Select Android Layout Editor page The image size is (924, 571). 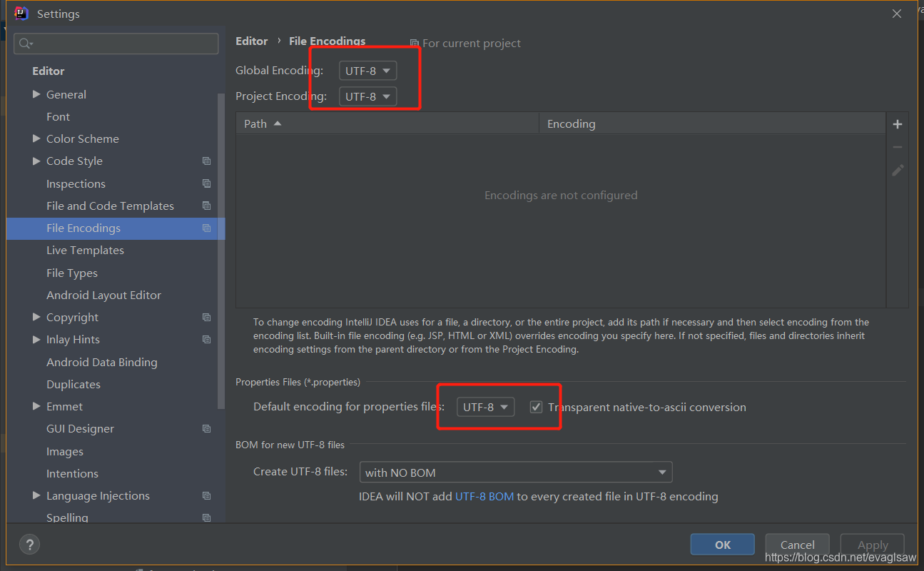click(x=103, y=295)
